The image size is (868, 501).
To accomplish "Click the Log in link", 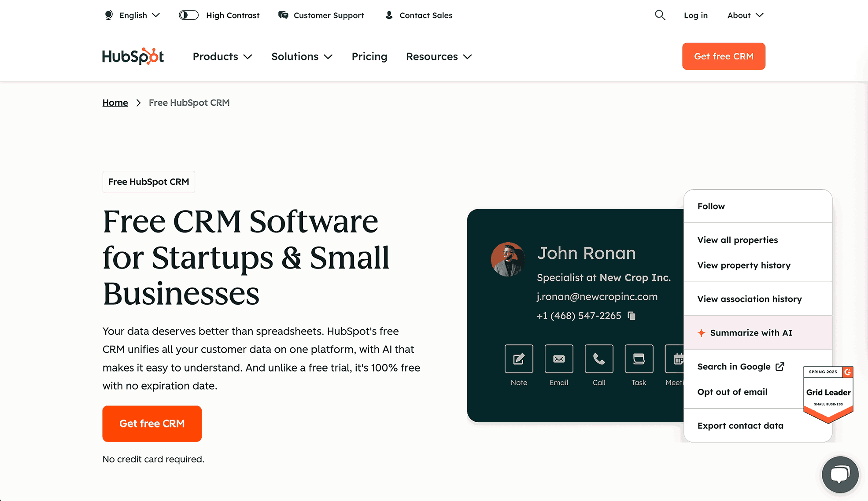I will (x=695, y=15).
